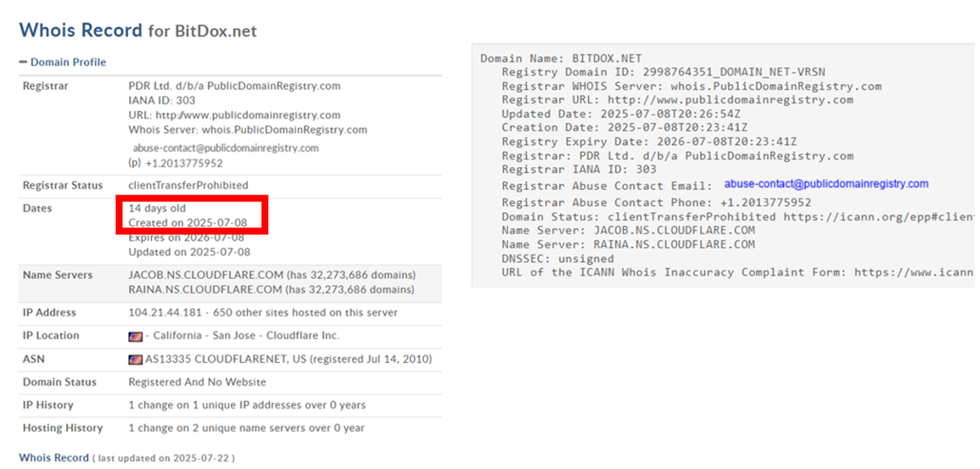Open the 650 other sites hosted text

coord(305,312)
